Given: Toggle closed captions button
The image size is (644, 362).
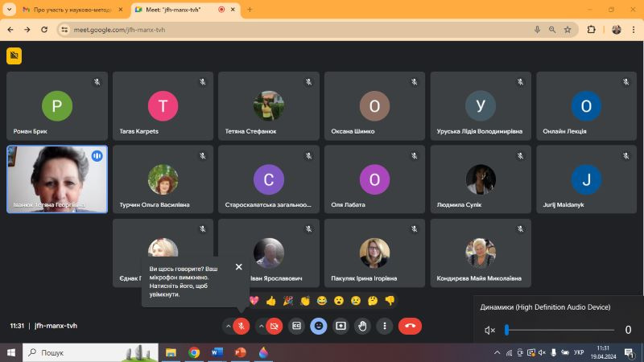Looking at the screenshot, I should [x=296, y=326].
